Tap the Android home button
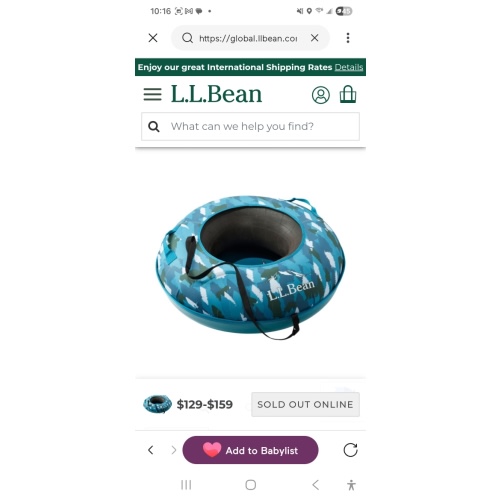Screen dimensions: 500x500 [251, 485]
